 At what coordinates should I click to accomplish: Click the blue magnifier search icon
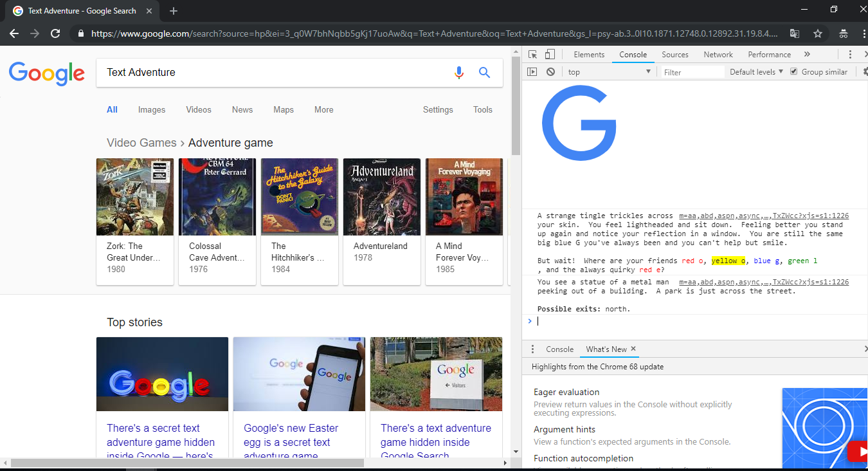tap(485, 73)
